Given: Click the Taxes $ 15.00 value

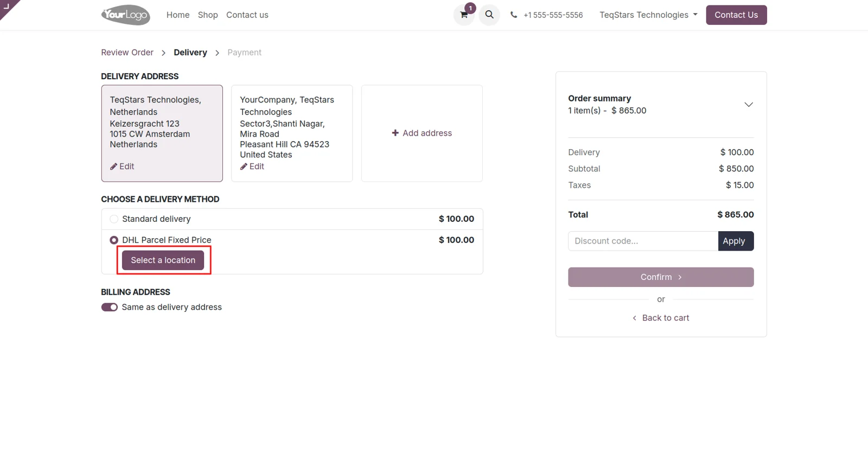Looking at the screenshot, I should pyautogui.click(x=740, y=185).
